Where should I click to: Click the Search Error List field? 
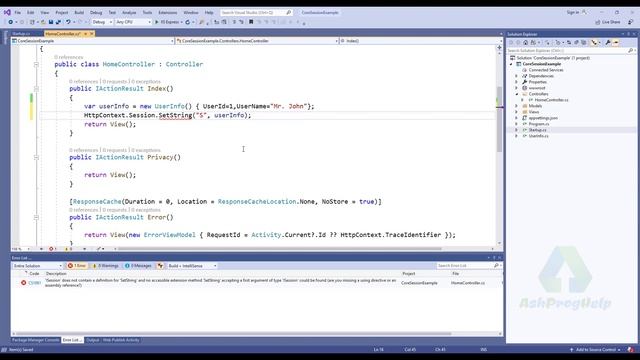[x=469, y=266]
